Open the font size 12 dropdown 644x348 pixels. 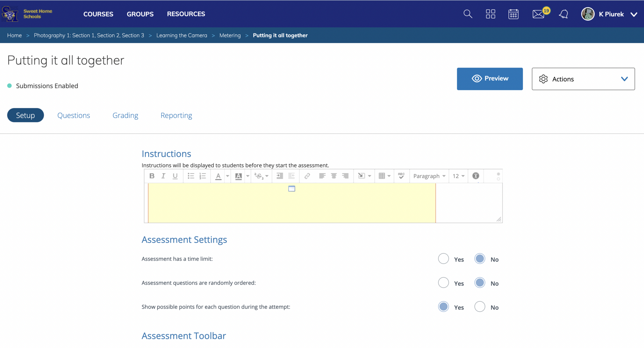click(458, 176)
